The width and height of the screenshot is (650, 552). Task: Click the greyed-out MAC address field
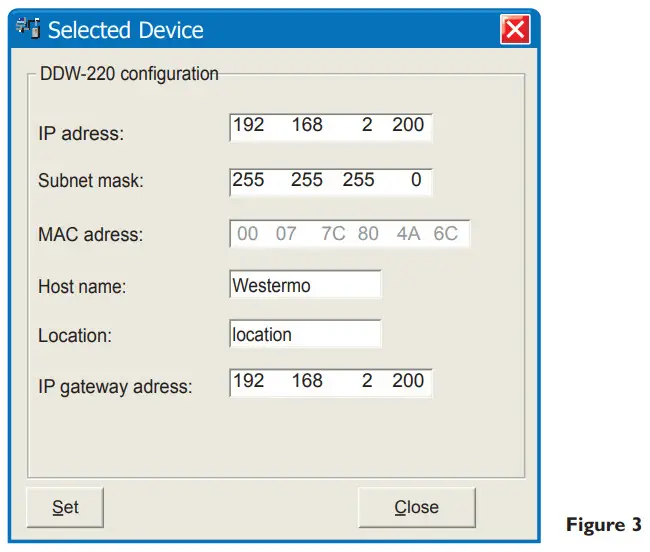pyautogui.click(x=349, y=234)
